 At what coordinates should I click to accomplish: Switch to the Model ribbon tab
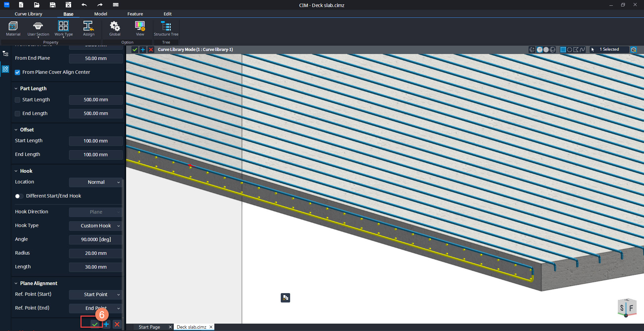pyautogui.click(x=101, y=14)
